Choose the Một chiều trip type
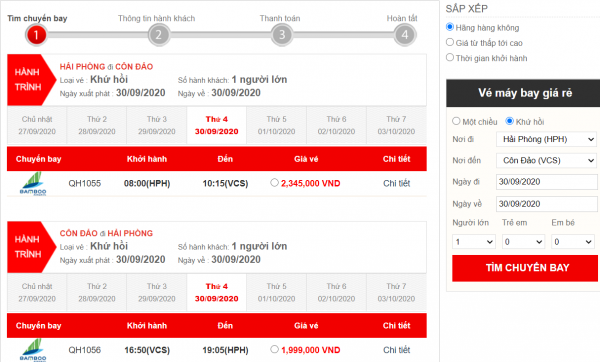The width and height of the screenshot is (600, 362). [456, 121]
